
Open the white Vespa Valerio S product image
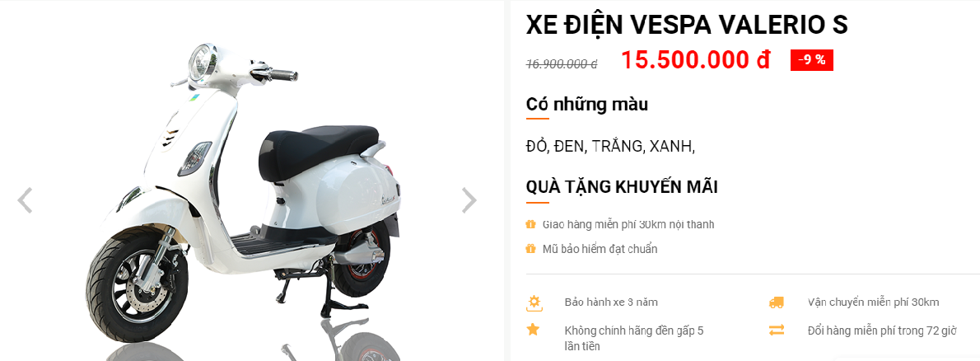click(244, 188)
